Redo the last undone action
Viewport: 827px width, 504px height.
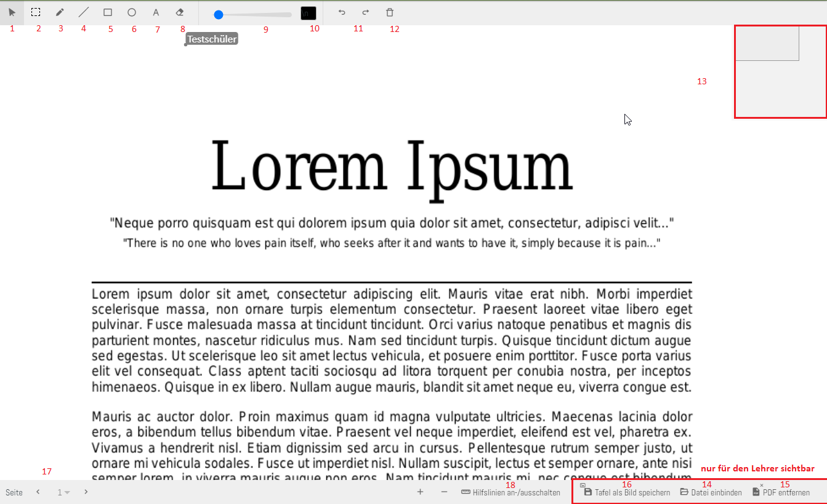[365, 12]
